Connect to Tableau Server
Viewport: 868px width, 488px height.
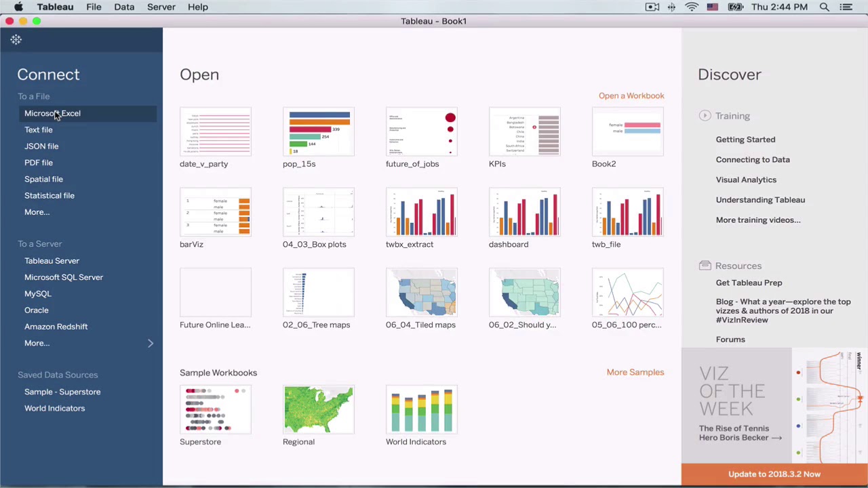coord(52,261)
